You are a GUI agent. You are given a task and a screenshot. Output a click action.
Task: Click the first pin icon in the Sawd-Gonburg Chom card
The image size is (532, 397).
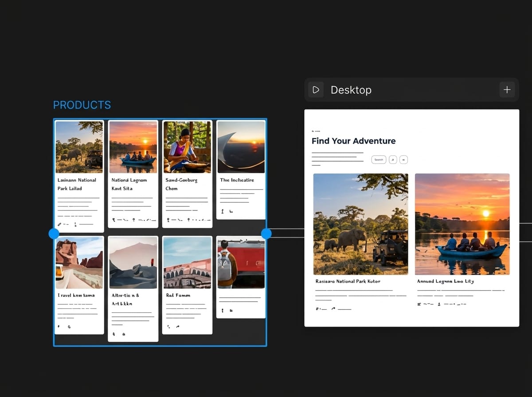(x=168, y=219)
